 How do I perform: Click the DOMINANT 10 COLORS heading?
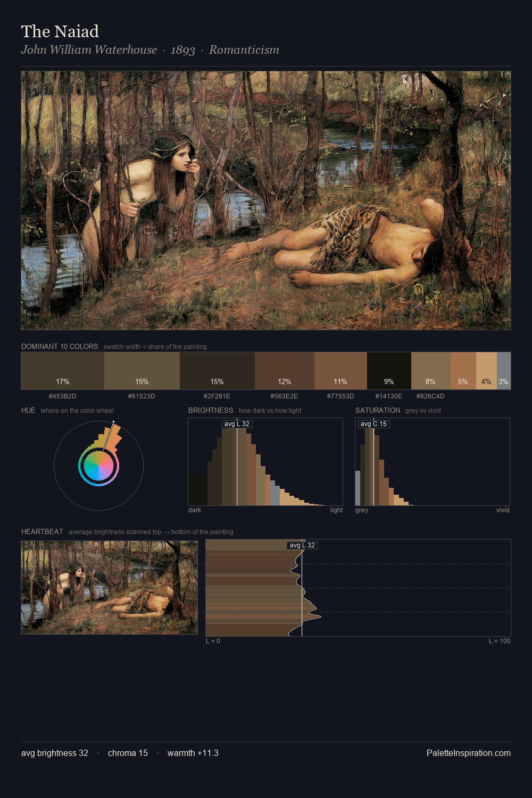[60, 346]
